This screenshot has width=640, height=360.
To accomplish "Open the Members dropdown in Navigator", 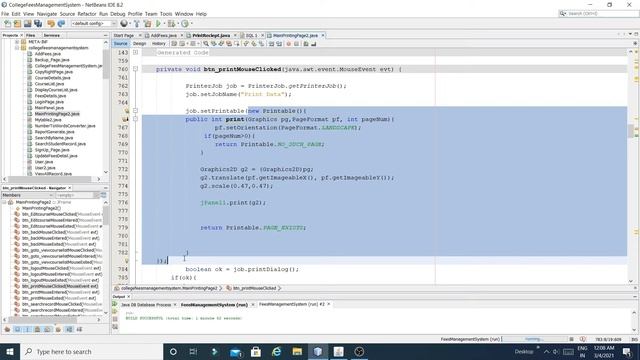I will (27, 196).
